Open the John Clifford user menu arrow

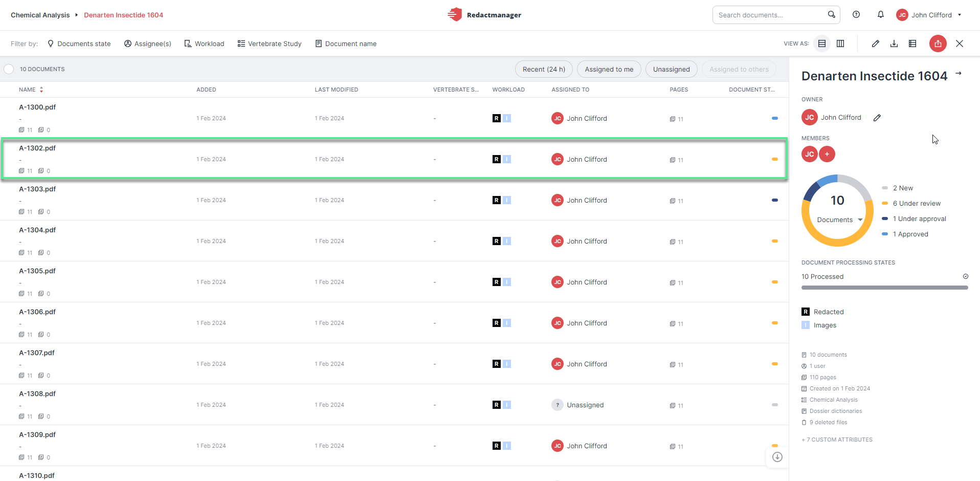tap(960, 15)
